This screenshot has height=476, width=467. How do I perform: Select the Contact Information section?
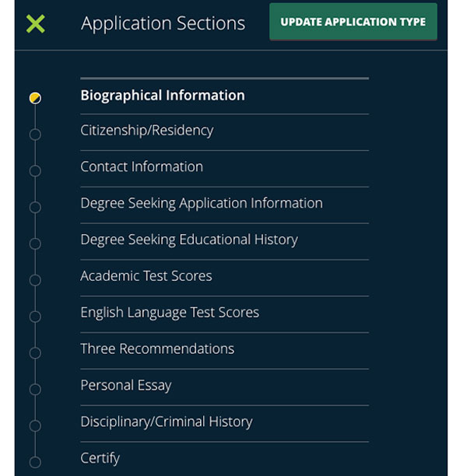[x=142, y=166]
